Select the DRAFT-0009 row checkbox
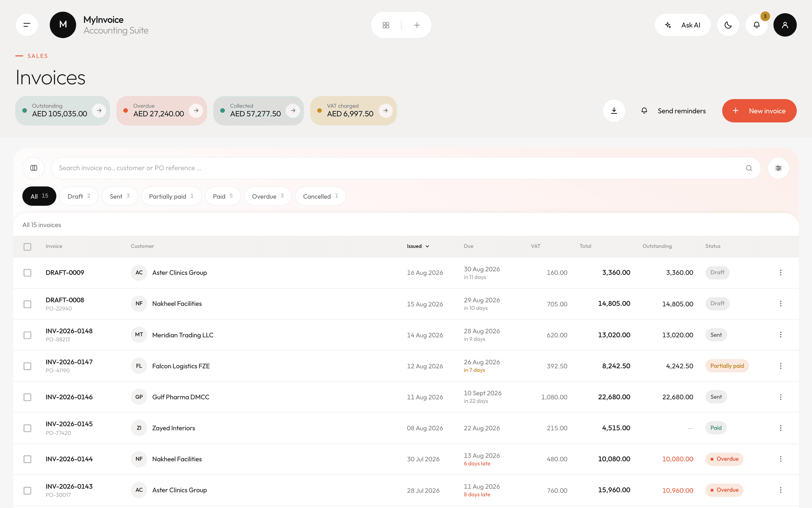The image size is (812, 508). [28, 272]
